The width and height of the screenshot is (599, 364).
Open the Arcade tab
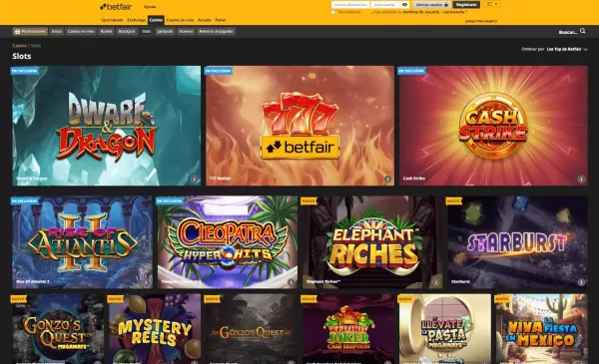click(x=205, y=20)
